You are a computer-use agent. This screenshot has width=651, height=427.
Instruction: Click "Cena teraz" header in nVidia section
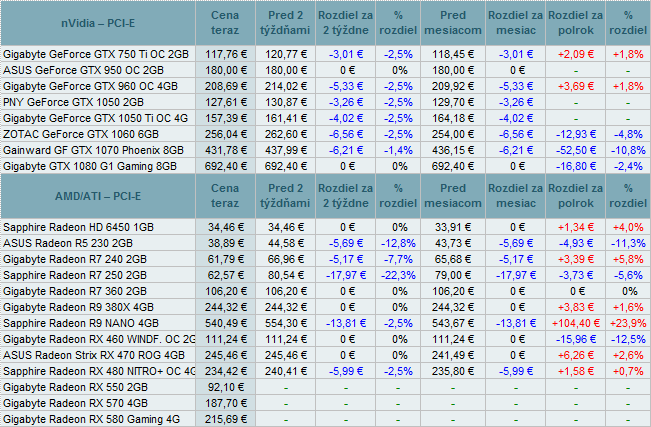click(x=225, y=22)
